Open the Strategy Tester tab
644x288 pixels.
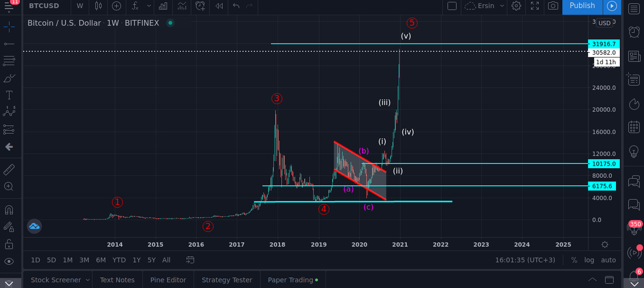(x=226, y=280)
